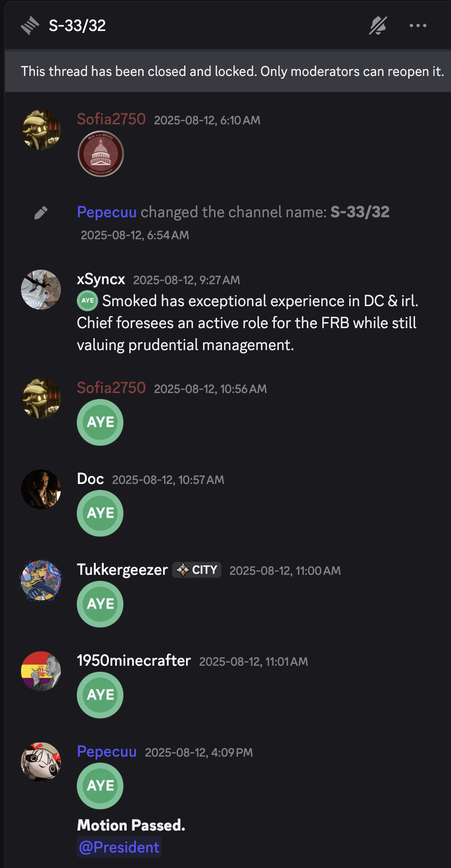This screenshot has height=868, width=451.
Task: Click Pepecuu's AYE emoji above Motion Passed
Action: pyautogui.click(x=100, y=786)
